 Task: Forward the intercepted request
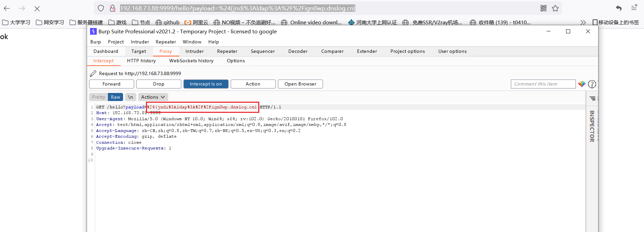112,84
